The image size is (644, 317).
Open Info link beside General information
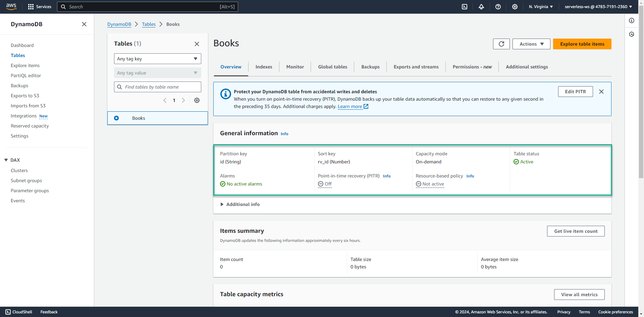click(x=284, y=134)
